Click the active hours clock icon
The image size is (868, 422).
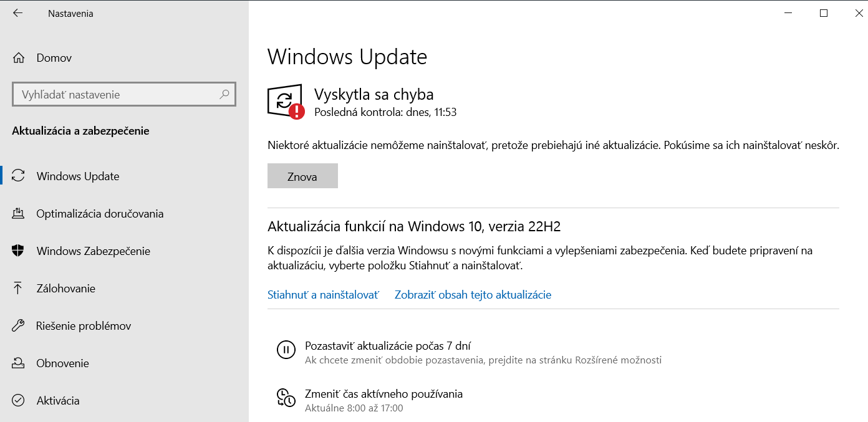click(x=286, y=398)
